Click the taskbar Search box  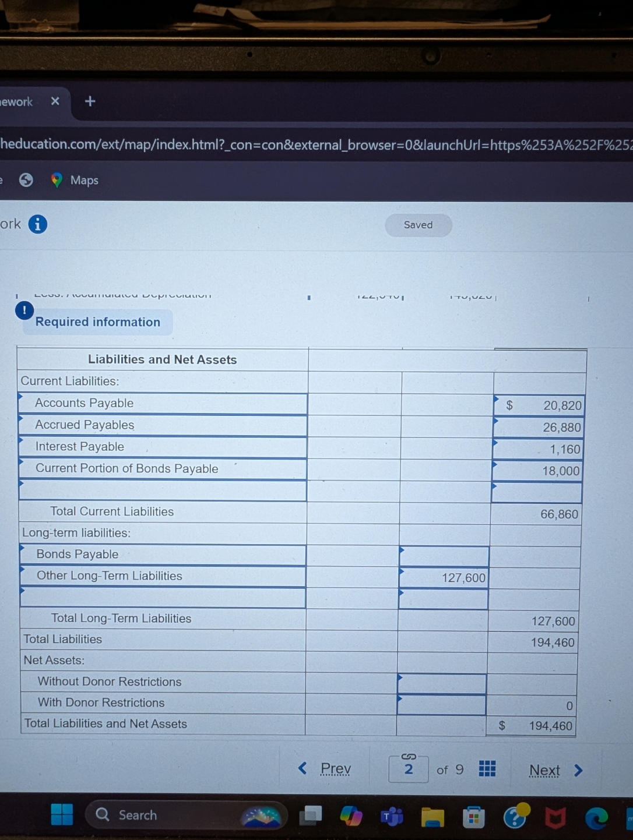[186, 814]
